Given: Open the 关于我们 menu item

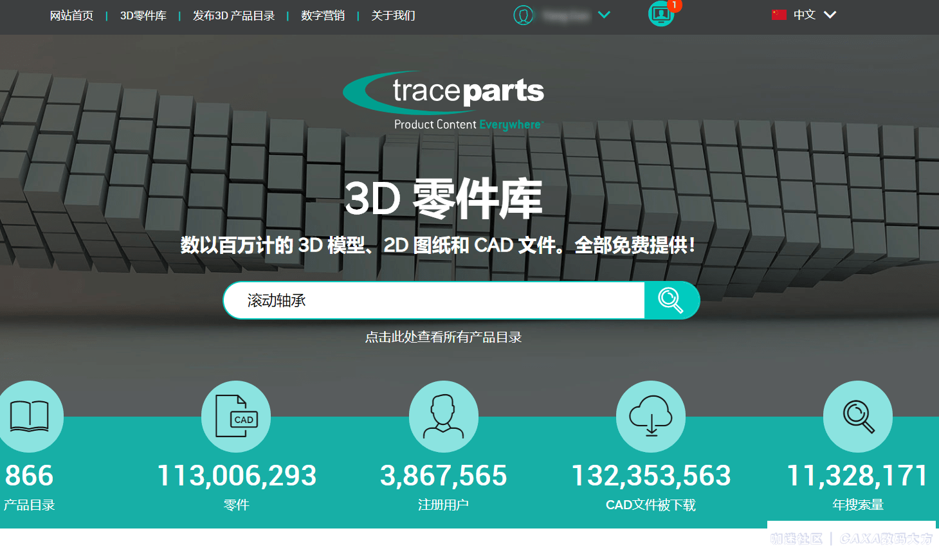Looking at the screenshot, I should tap(393, 15).
